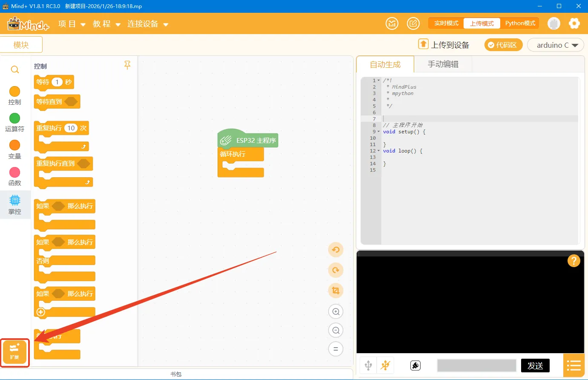
Task: Select the green 运算符 category circle
Action: coord(15,118)
